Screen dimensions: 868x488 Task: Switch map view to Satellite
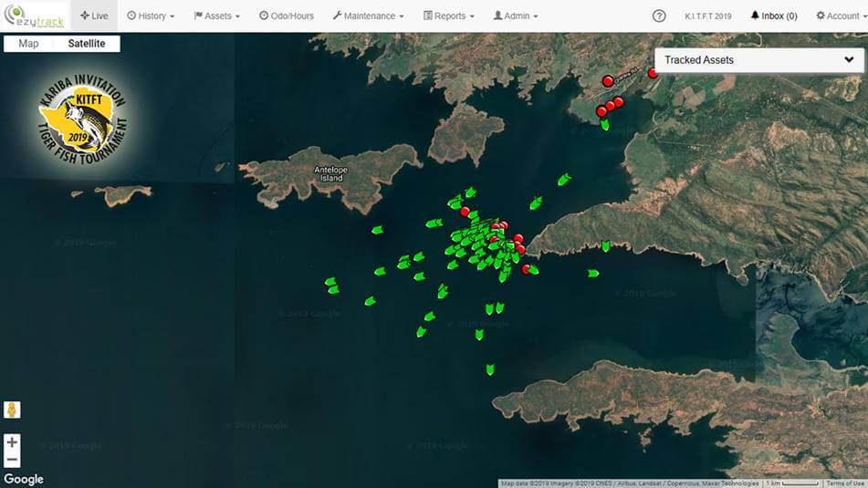(87, 44)
